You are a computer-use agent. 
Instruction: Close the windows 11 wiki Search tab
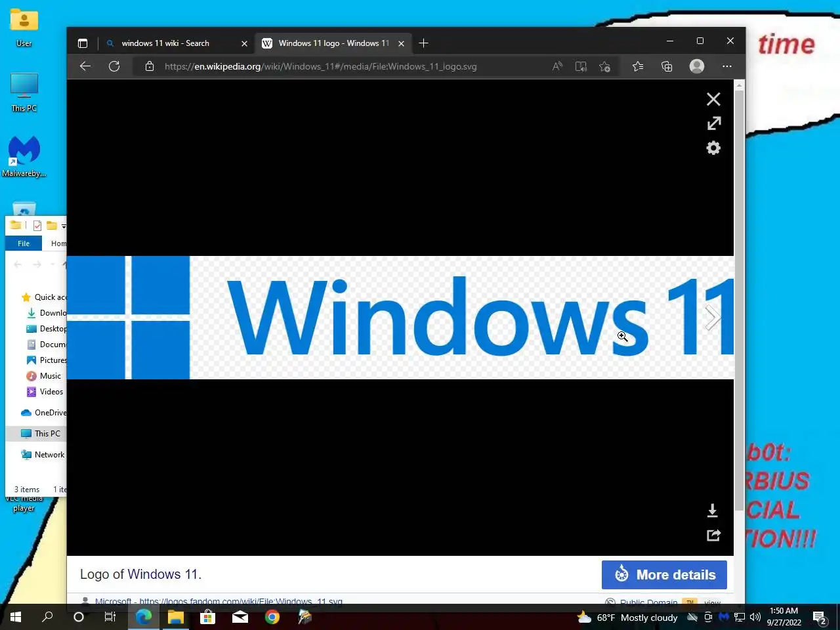pos(244,43)
